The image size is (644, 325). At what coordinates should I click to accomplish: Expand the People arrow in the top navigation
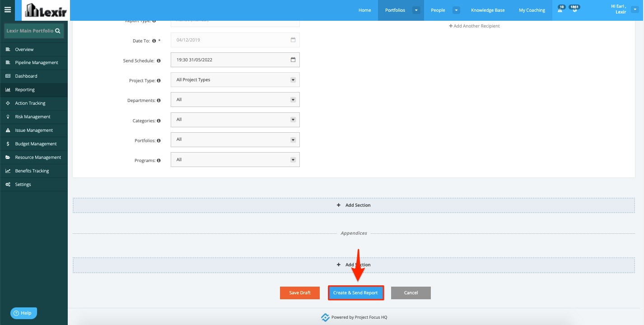pos(456,10)
